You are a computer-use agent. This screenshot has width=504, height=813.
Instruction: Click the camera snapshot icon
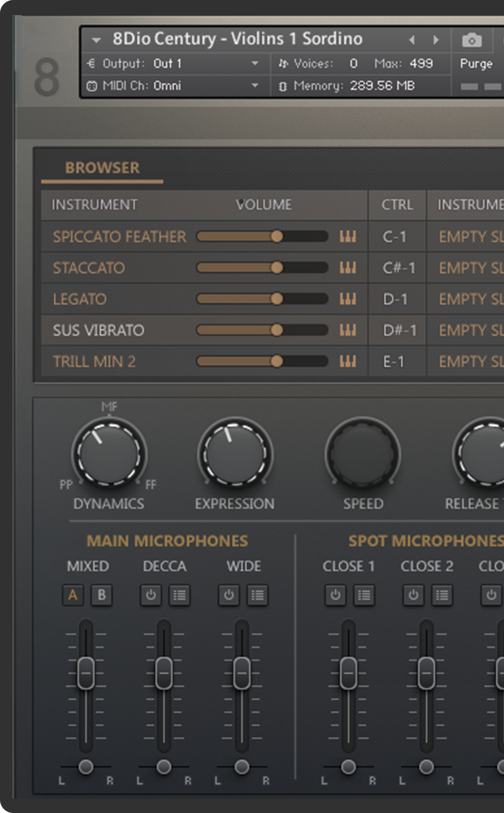[472, 40]
